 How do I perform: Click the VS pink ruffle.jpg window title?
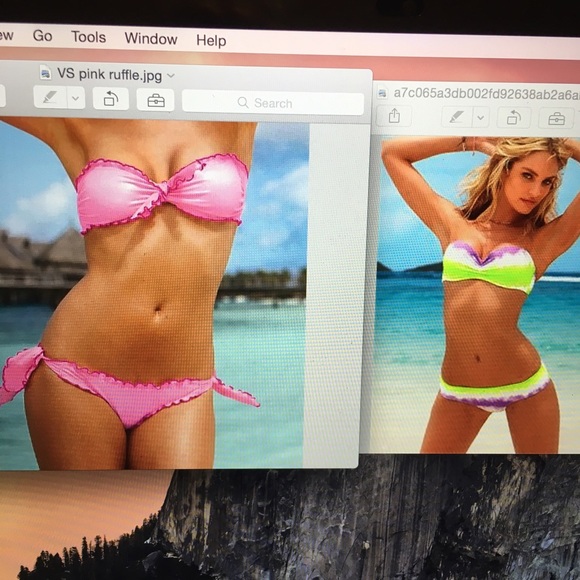[x=109, y=74]
